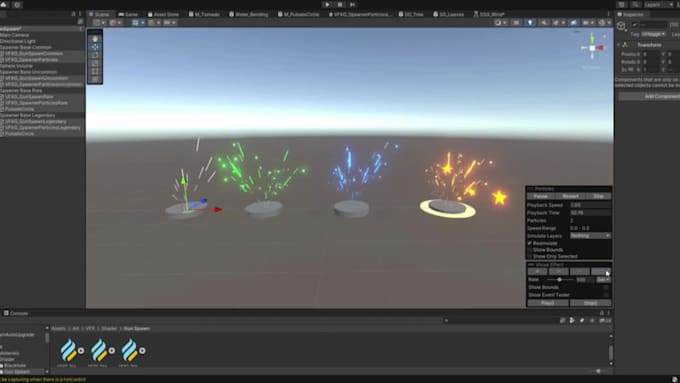Click Stop button in Particles overlay
Image resolution: width=680 pixels, height=383 pixels.
pos(598,196)
